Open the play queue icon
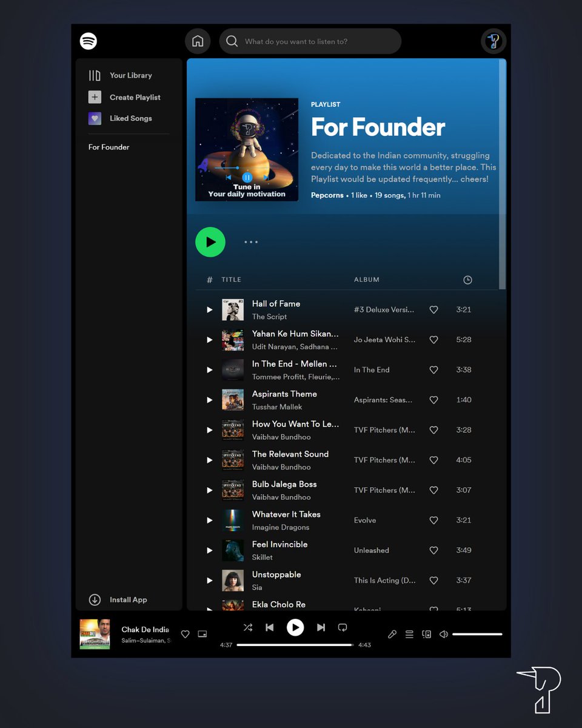The width and height of the screenshot is (582, 728). click(x=409, y=634)
